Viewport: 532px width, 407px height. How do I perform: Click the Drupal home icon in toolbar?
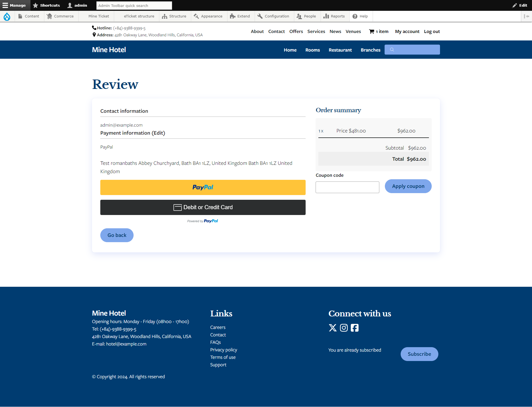coord(7,16)
